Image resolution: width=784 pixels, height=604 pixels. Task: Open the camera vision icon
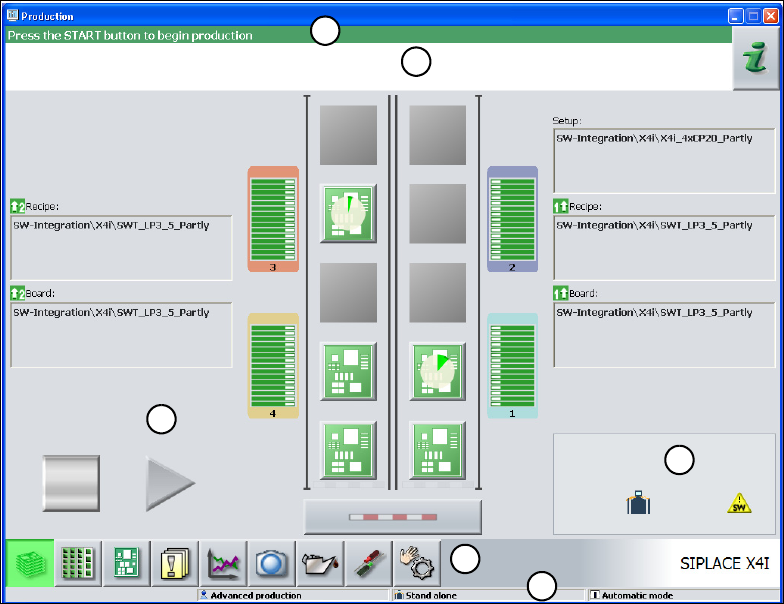click(272, 563)
